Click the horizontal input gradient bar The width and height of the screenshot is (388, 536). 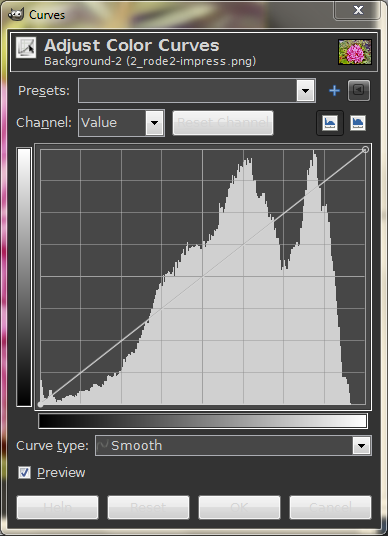click(203, 421)
